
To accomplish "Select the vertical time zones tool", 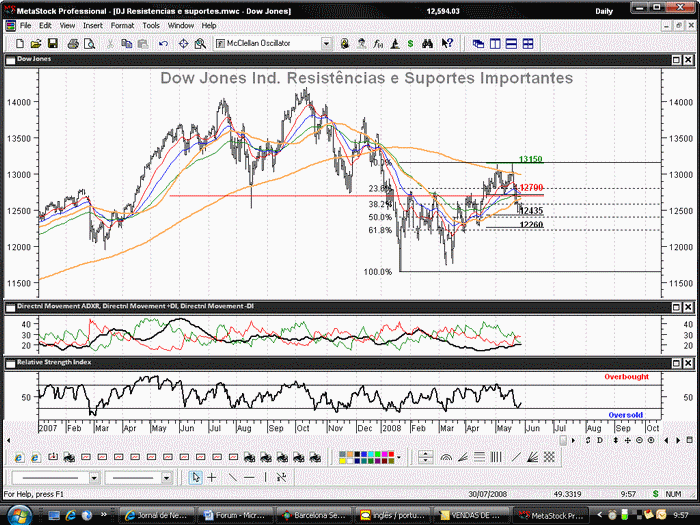I will click(x=496, y=457).
